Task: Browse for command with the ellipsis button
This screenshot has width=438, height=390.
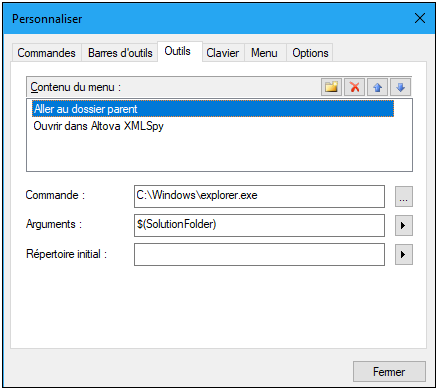Action: (404, 197)
